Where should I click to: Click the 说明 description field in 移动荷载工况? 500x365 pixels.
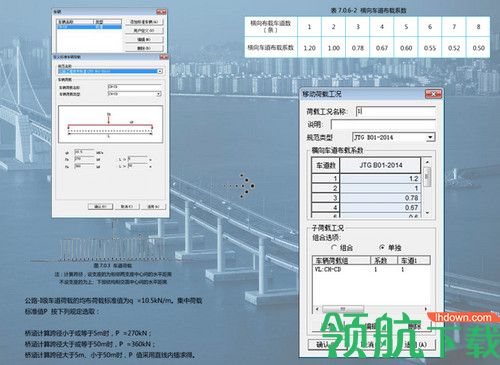coord(383,125)
